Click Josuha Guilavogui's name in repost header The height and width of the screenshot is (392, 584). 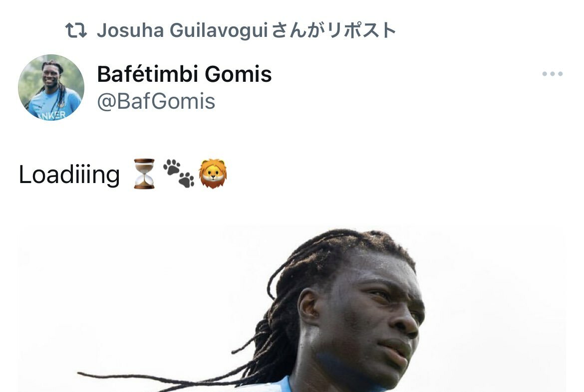pos(183,30)
